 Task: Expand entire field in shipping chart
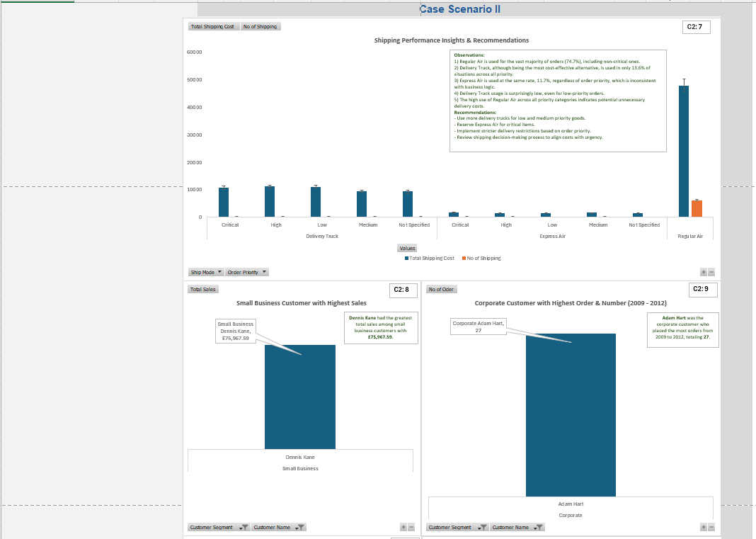click(703, 272)
